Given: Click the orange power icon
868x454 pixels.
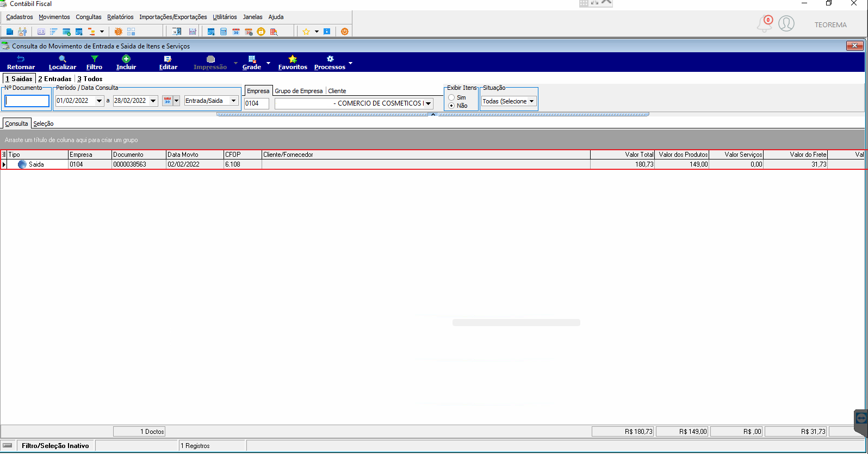Looking at the screenshot, I should (345, 32).
